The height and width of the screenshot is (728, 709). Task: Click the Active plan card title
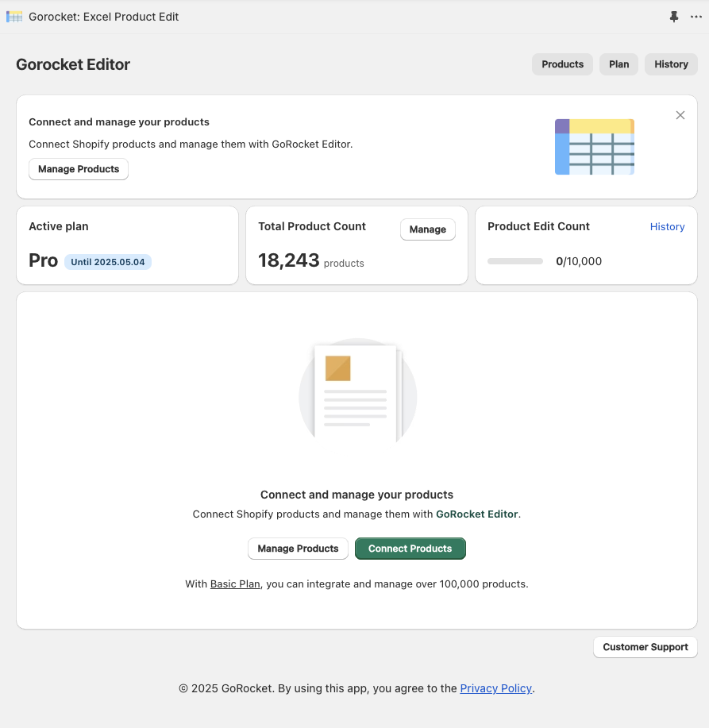[x=59, y=226]
